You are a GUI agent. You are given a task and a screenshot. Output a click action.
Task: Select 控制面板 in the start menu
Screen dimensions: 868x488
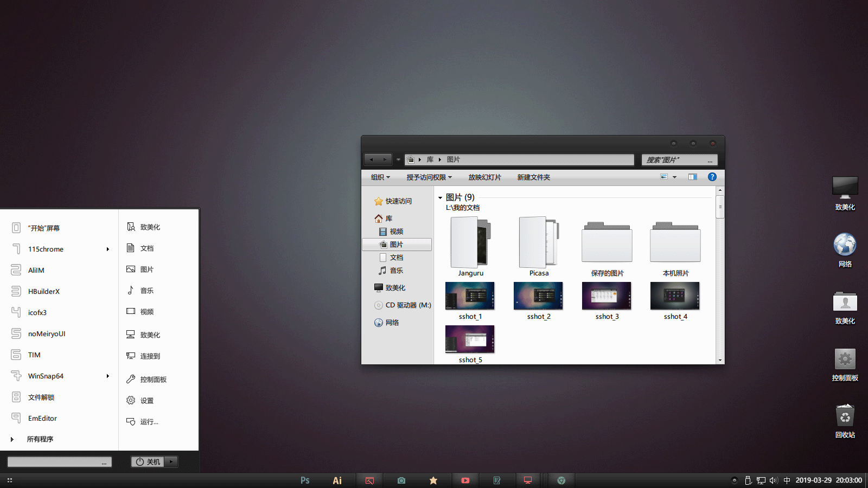[x=153, y=380]
